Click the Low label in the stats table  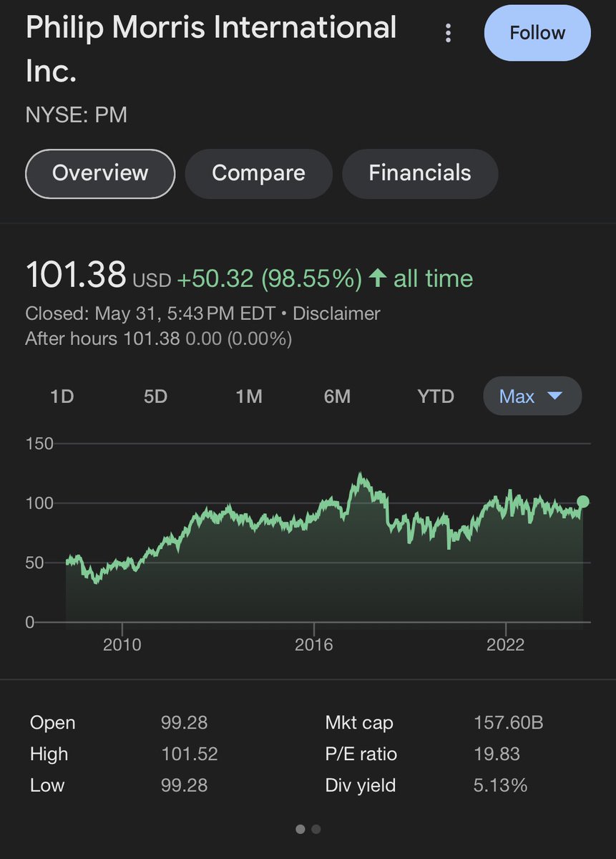(x=47, y=785)
